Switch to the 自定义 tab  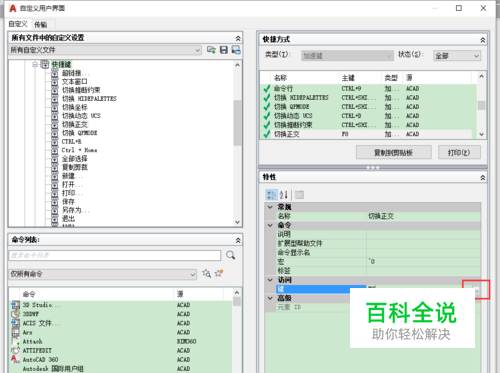point(18,24)
